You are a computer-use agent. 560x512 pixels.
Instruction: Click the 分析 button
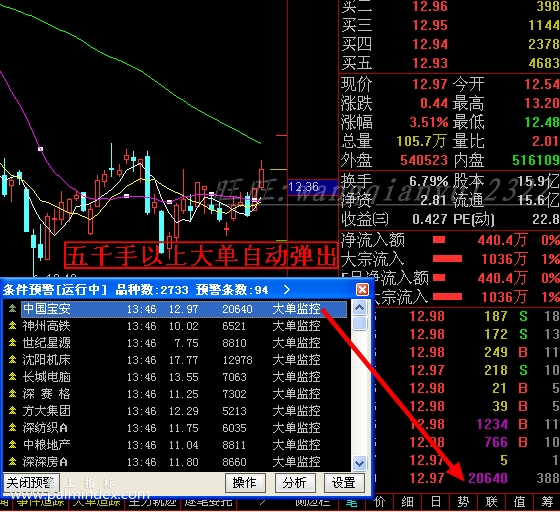295,483
